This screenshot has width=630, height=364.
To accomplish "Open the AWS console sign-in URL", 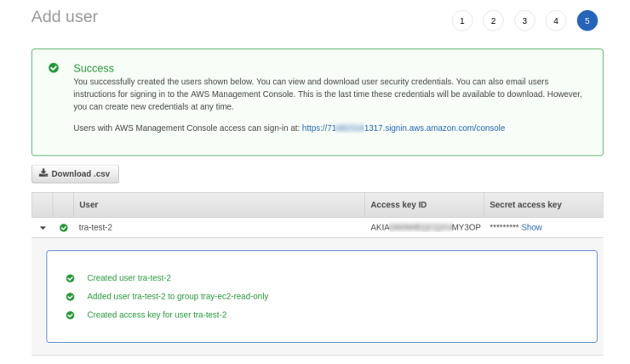I will click(403, 128).
